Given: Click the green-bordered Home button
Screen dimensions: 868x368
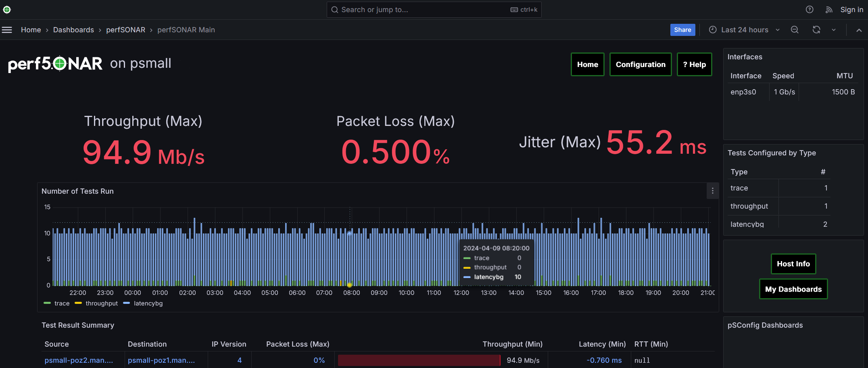Looking at the screenshot, I should 588,65.
